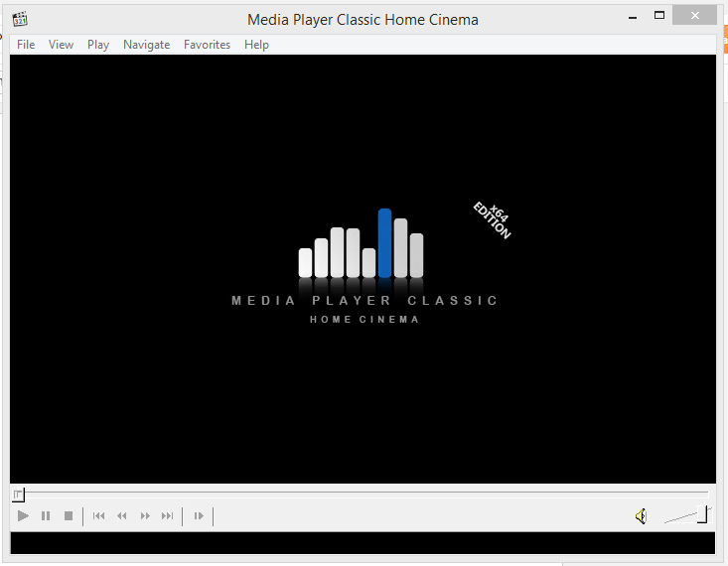Maximize the Media Player Classic window
The image size is (728, 566).
click(x=659, y=16)
